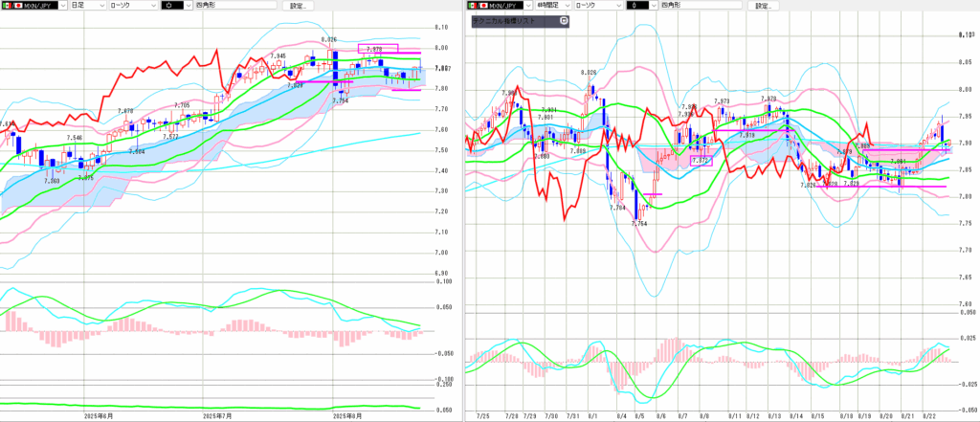Click the 8/18 date label
Viewport: 980px width, 422px height.
point(847,415)
